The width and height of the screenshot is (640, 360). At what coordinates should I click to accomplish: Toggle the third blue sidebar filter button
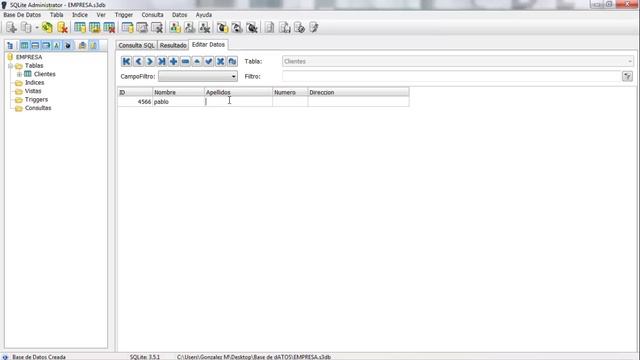coord(46,45)
